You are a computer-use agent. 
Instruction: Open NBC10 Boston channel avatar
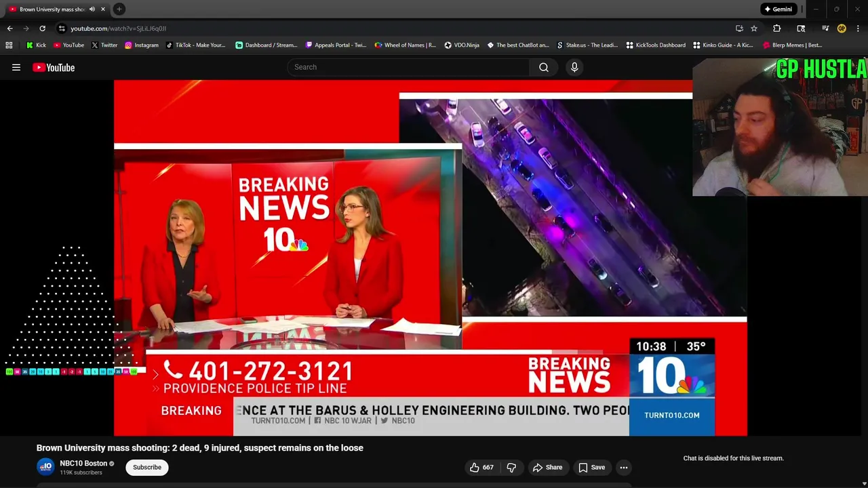(x=45, y=467)
